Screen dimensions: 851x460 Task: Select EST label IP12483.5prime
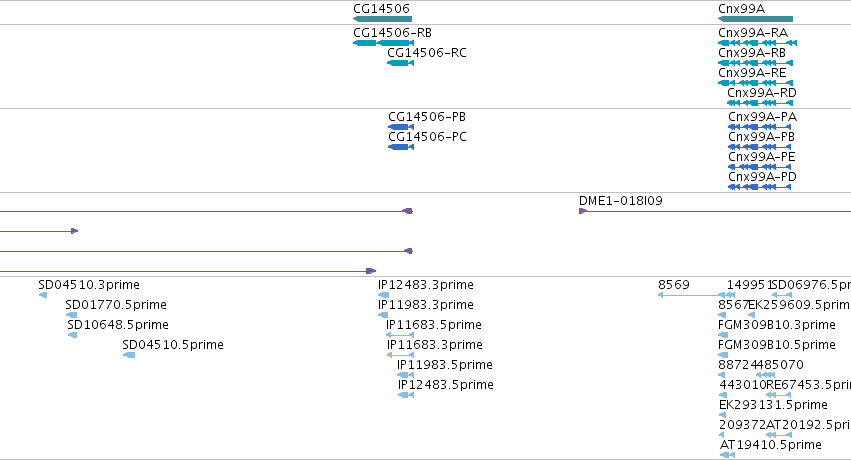[x=446, y=385]
